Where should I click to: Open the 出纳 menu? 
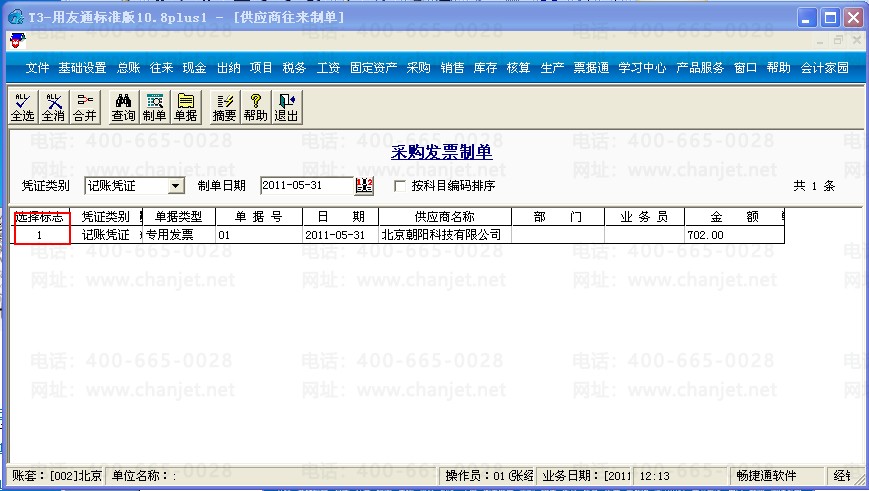pos(228,68)
